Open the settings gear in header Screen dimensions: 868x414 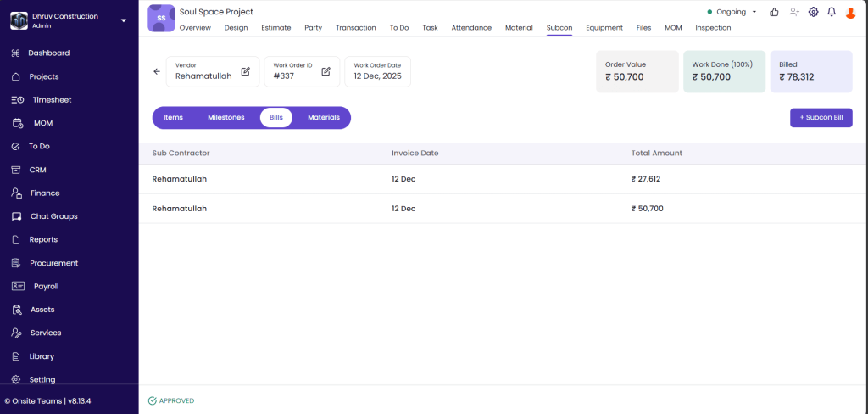(813, 12)
